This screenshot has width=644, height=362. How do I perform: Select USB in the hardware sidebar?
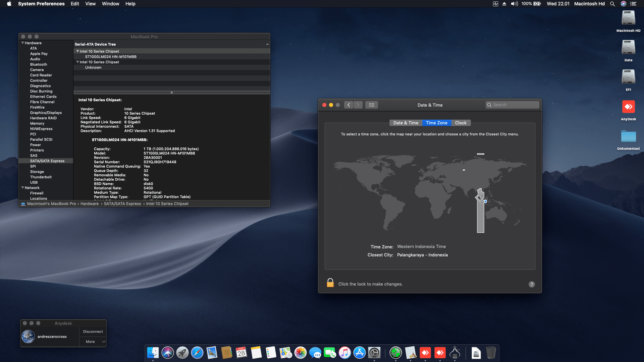[34, 182]
